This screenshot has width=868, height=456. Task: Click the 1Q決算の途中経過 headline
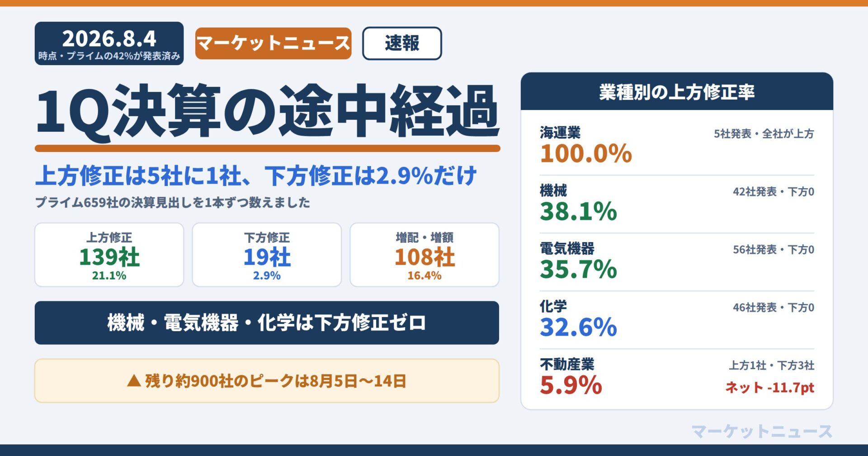click(x=267, y=111)
